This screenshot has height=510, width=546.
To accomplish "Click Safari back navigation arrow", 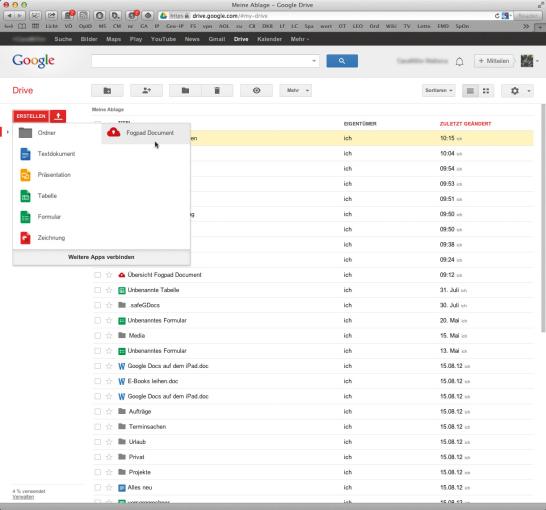I will [x=10, y=15].
